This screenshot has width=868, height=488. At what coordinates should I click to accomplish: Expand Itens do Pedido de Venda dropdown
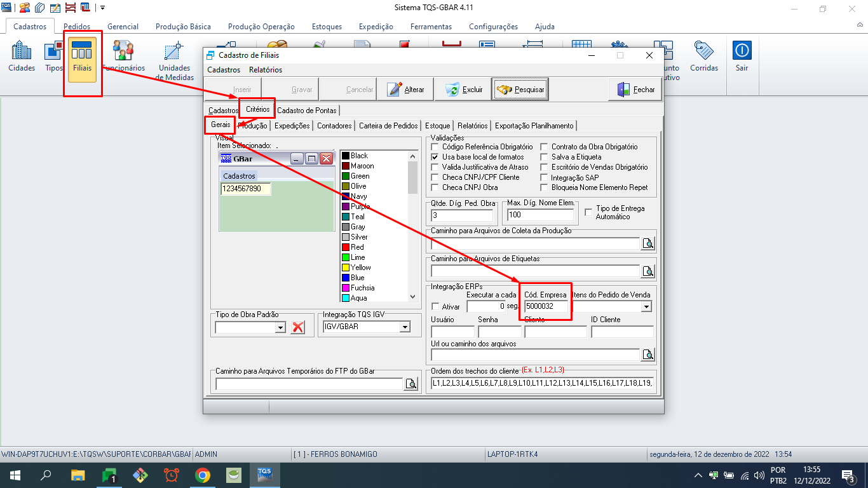(x=646, y=307)
